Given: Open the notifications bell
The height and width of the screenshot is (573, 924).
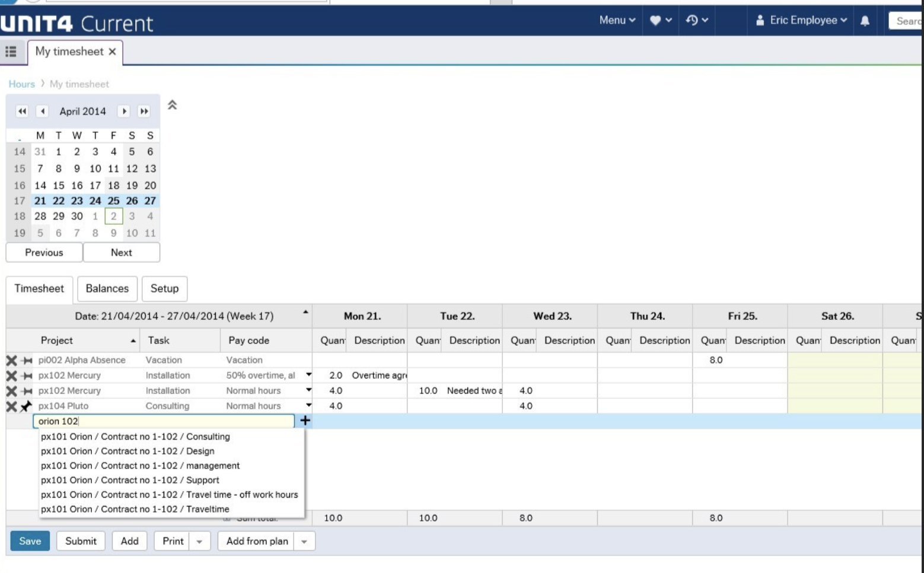Looking at the screenshot, I should [865, 20].
